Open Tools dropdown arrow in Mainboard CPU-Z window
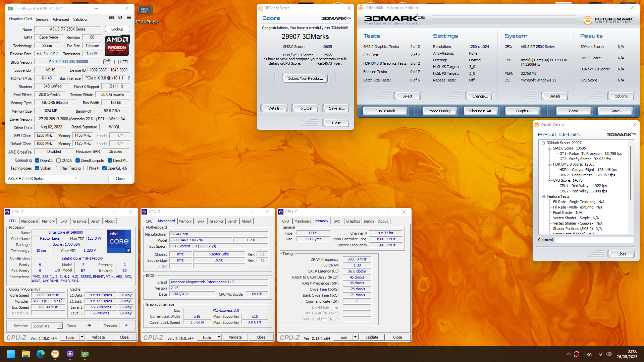 coord(219,337)
